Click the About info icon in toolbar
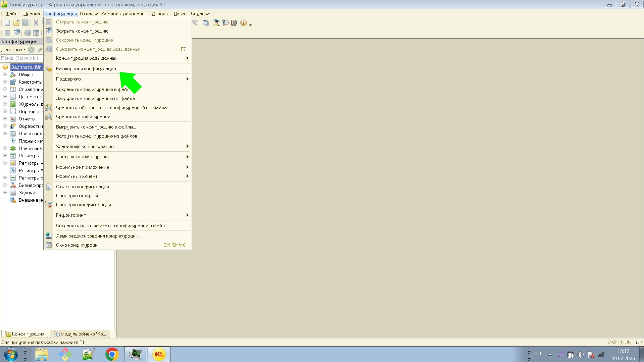Viewport: 644px width, 362px height. pos(243,23)
